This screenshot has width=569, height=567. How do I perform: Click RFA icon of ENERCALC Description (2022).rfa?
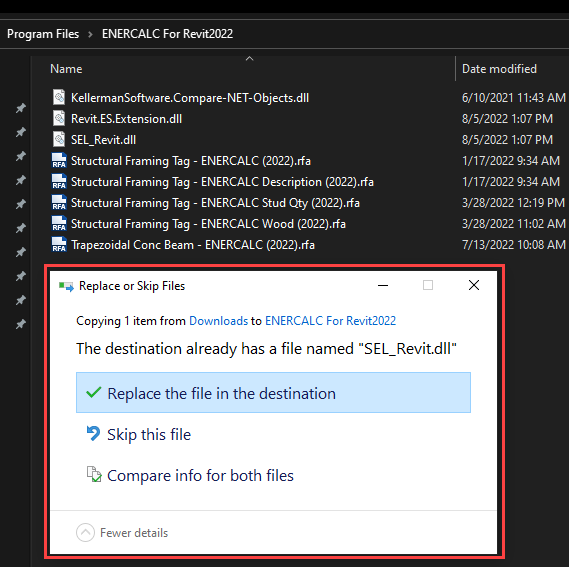pyautogui.click(x=59, y=181)
